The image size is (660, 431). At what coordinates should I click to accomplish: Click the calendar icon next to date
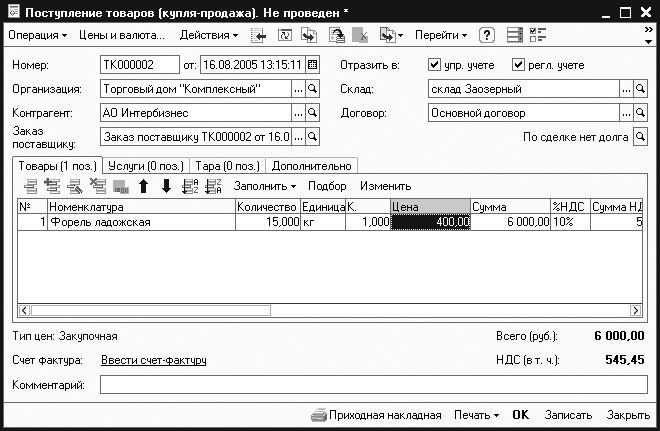(x=312, y=65)
